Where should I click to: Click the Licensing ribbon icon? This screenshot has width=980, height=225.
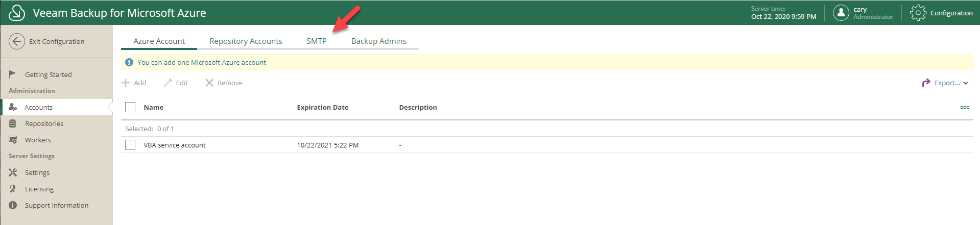click(13, 189)
